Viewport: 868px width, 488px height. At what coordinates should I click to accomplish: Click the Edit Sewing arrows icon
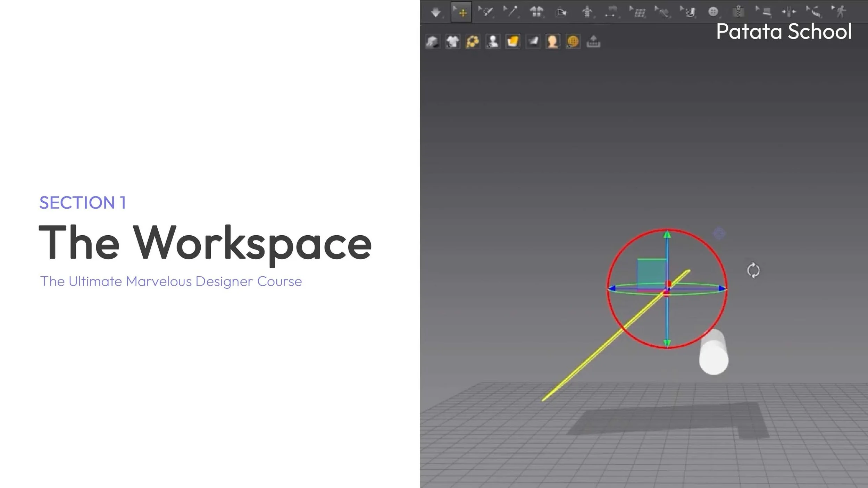point(789,12)
